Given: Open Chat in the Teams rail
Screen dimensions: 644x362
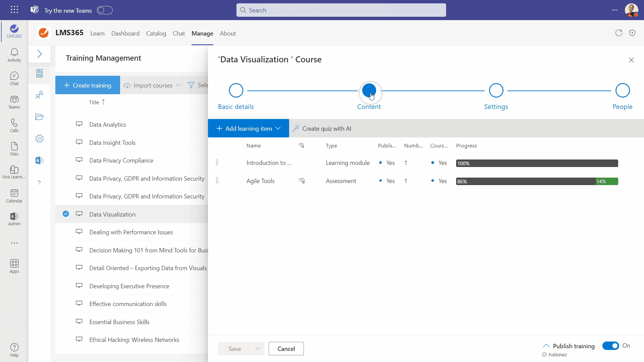Looking at the screenshot, I should point(14,79).
